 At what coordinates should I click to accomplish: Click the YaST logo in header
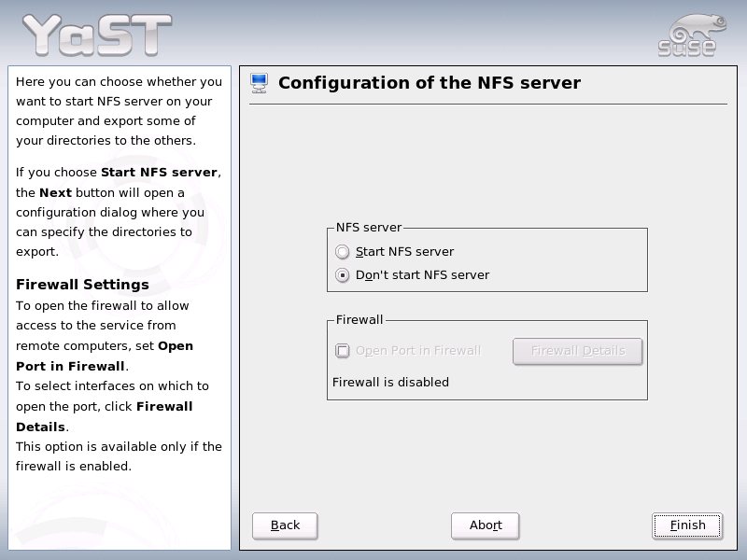coord(97,35)
